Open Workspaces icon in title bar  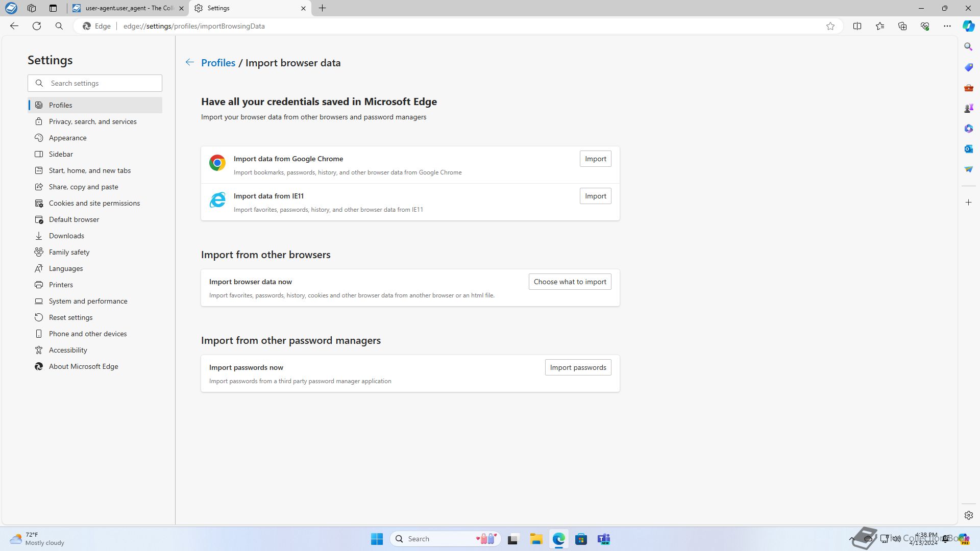(32, 8)
